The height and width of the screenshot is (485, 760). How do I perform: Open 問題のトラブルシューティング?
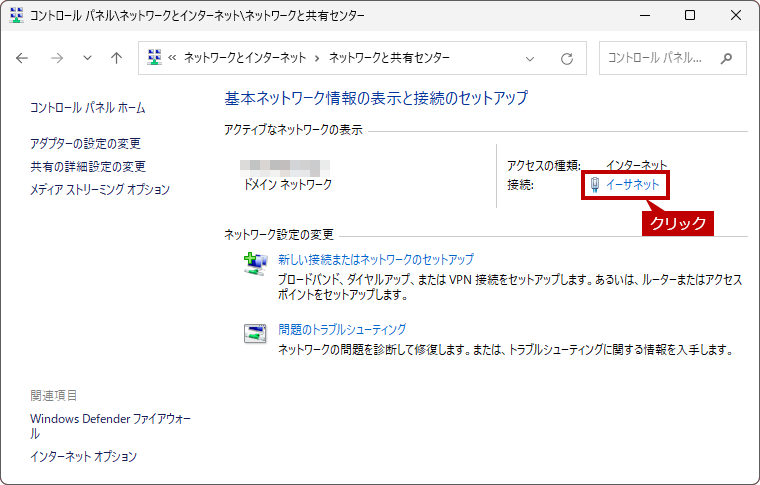342,329
